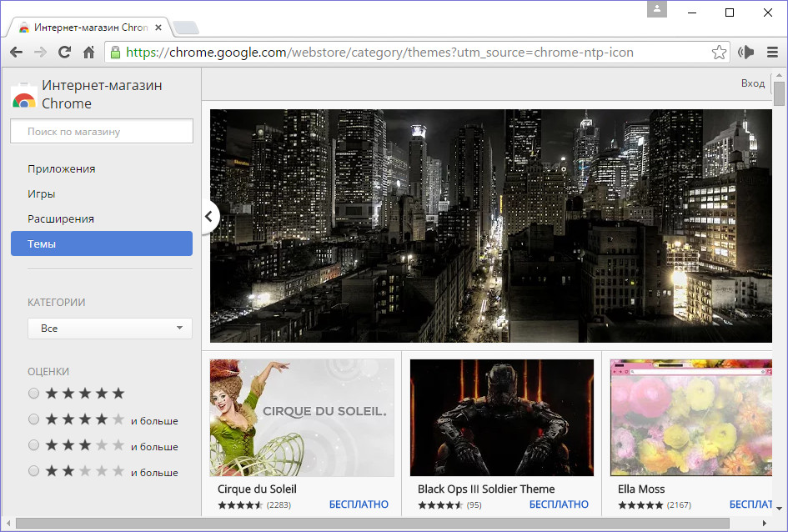Click the vertical scrollbar thumb
The image size is (788, 532).
pos(779,93)
